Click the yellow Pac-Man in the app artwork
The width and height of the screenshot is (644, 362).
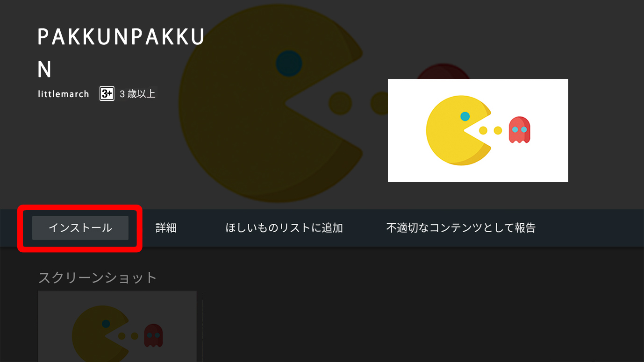[458, 130]
